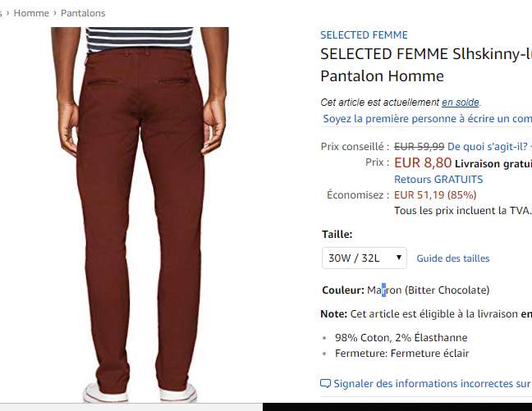The width and height of the screenshot is (532, 411).
Task: Open the 30W / 32L size dropdown
Action: (365, 258)
